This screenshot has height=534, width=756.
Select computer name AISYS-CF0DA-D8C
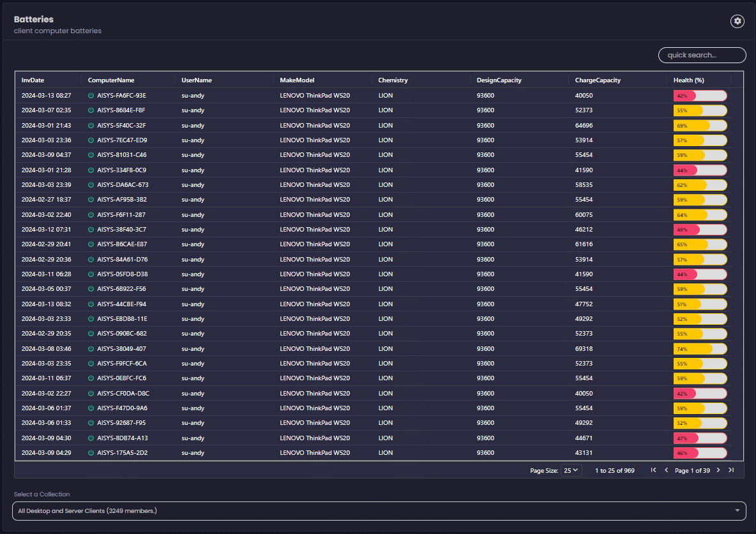click(123, 393)
